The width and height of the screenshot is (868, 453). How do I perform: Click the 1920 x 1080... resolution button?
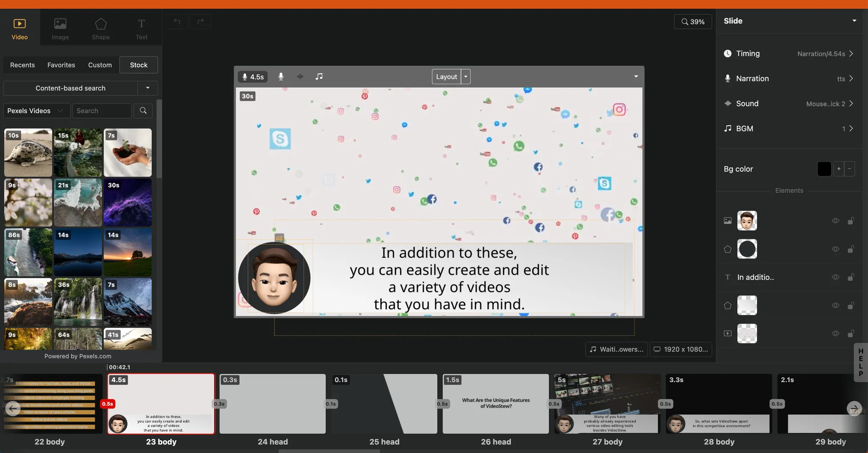[681, 349]
